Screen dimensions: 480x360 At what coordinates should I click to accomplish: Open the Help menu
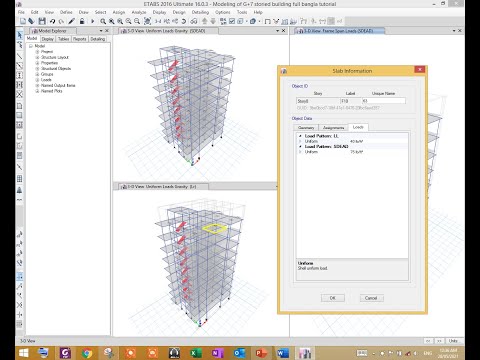click(x=258, y=12)
